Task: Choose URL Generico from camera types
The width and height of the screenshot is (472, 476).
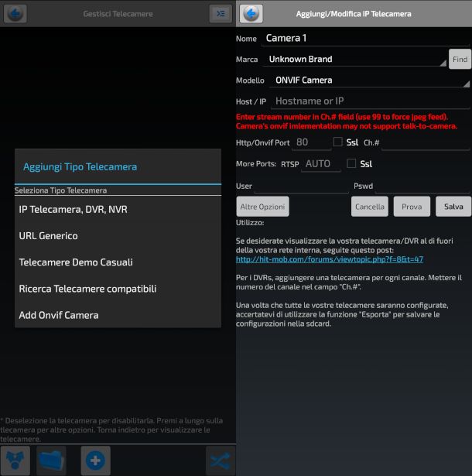Action: (x=118, y=235)
